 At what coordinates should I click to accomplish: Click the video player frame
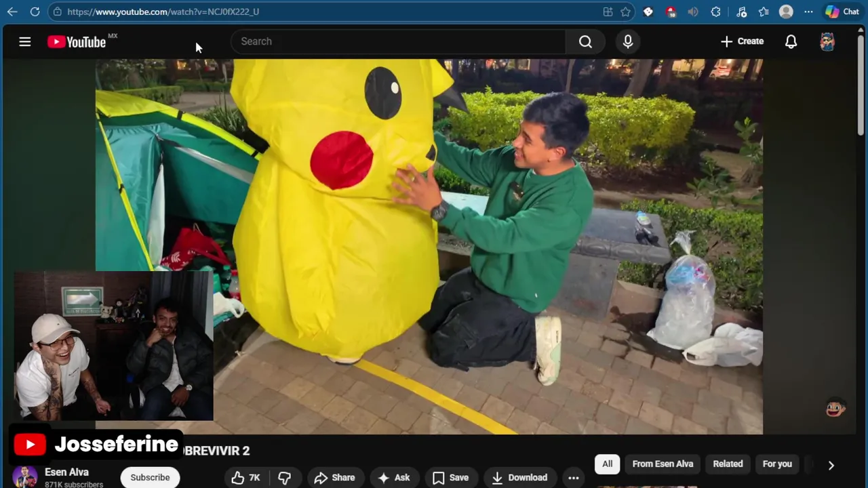(x=429, y=246)
